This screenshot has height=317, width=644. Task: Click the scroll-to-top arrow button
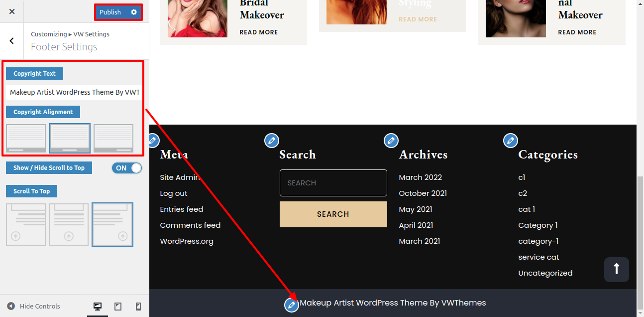click(616, 269)
